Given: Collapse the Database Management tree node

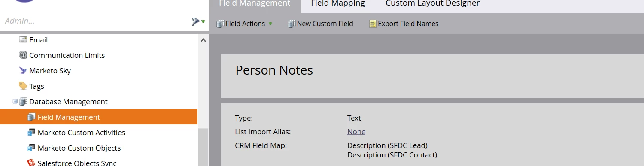Looking at the screenshot, I should pyautogui.click(x=15, y=102).
